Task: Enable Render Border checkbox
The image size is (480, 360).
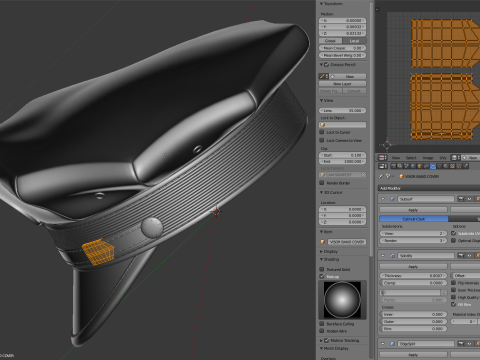Action: click(322, 183)
